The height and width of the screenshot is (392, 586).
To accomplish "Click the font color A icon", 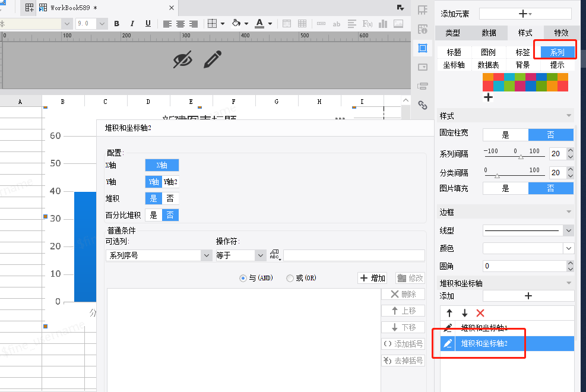I will [x=259, y=24].
